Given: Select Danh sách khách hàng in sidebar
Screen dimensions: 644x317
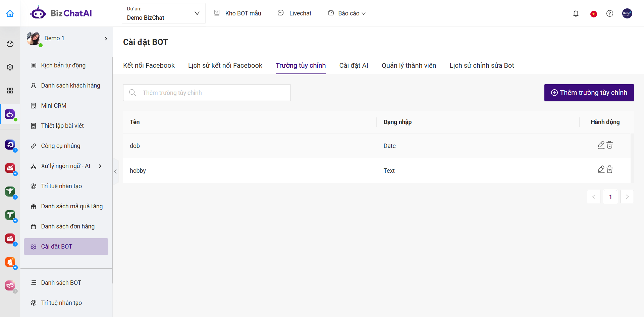Looking at the screenshot, I should (70, 86).
